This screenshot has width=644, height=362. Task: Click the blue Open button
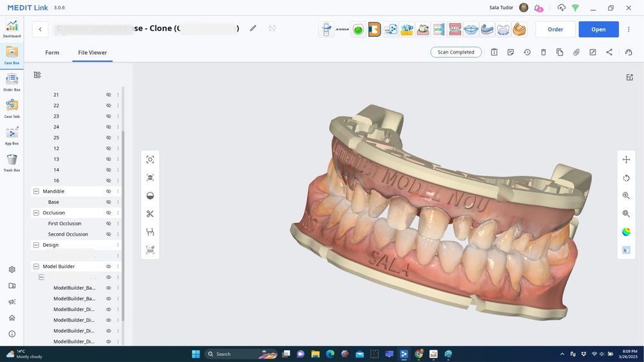point(598,29)
